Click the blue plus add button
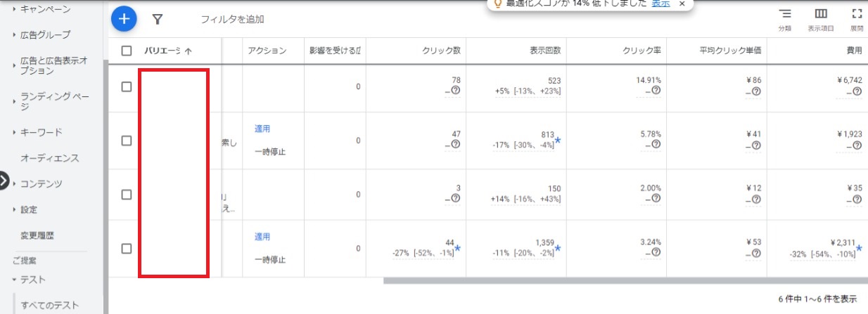The height and width of the screenshot is (314, 868). [x=124, y=19]
